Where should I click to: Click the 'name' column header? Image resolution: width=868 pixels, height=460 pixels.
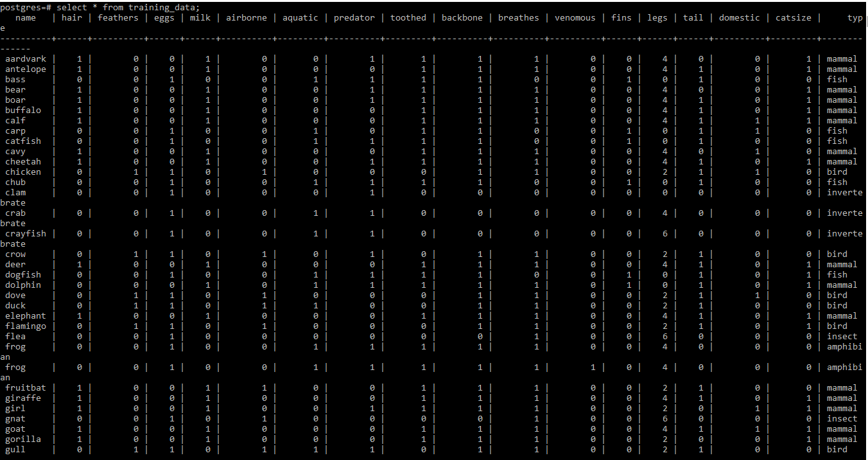tap(26, 17)
